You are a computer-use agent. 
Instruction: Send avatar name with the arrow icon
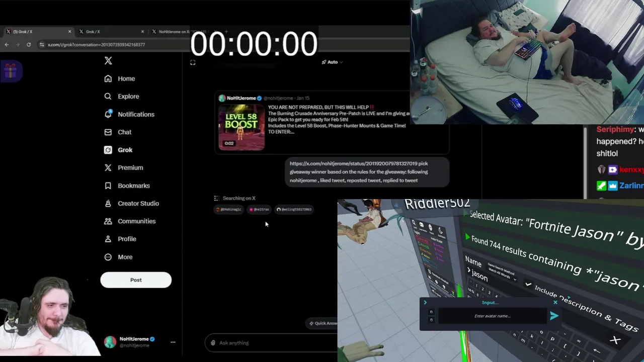click(554, 316)
